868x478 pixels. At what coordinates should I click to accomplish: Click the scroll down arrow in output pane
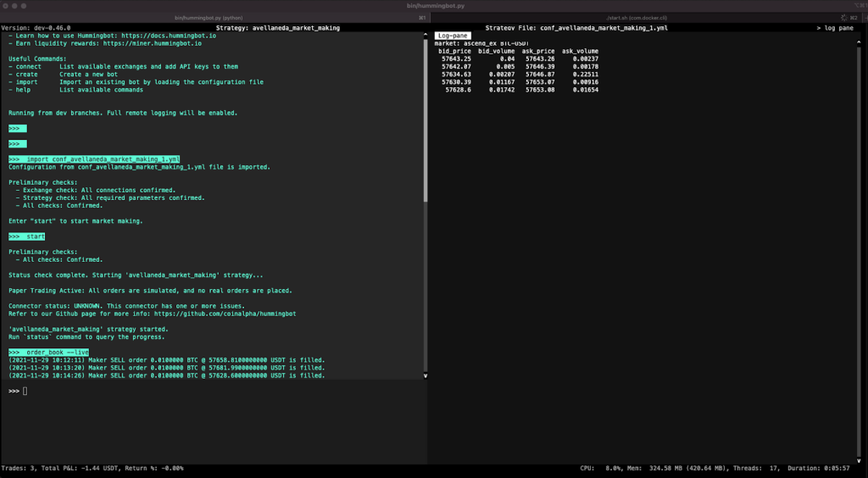(426, 374)
